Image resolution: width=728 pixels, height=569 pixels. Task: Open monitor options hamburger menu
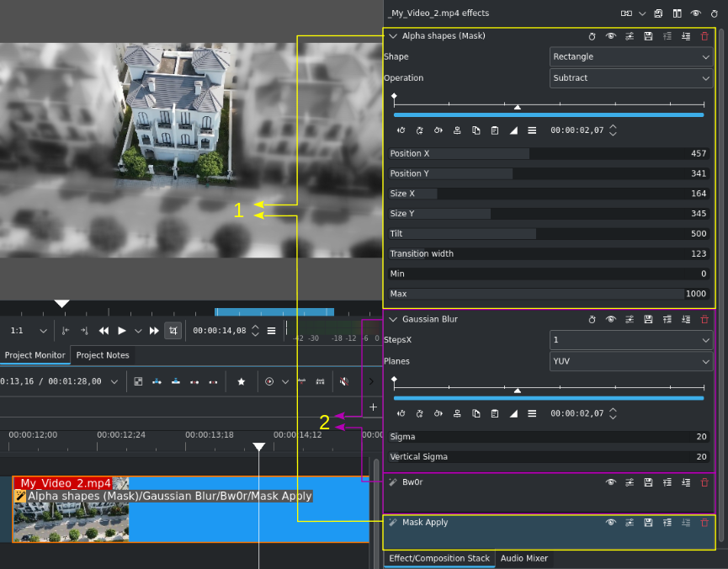tap(271, 331)
